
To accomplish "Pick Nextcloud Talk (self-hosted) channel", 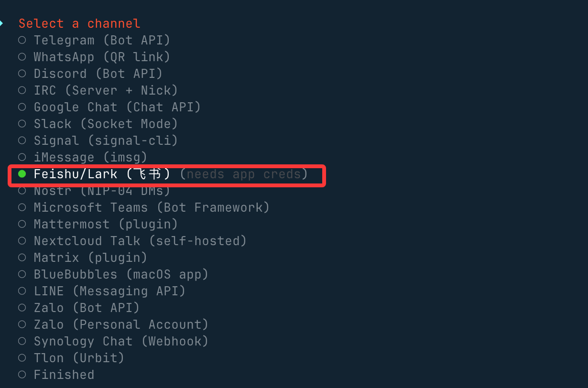I will (x=22, y=241).
